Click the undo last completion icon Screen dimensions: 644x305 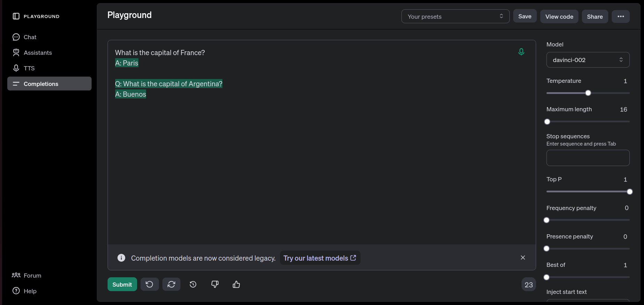point(150,285)
